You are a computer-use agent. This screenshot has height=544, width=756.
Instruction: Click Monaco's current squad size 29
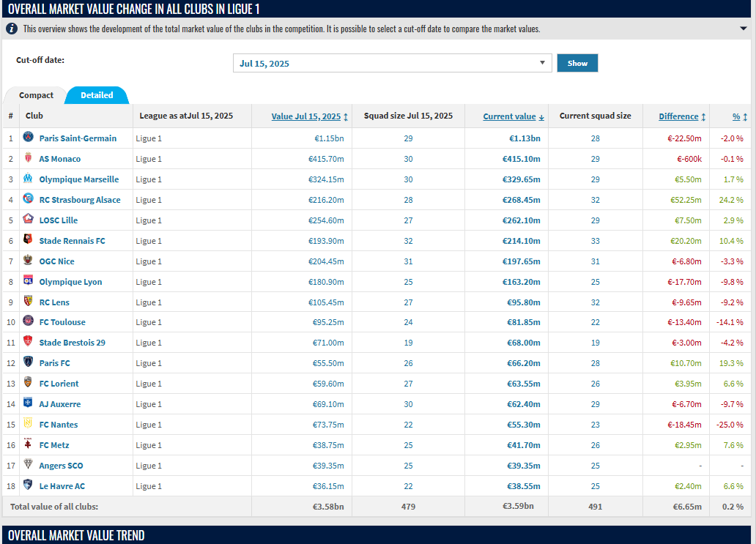tap(596, 159)
